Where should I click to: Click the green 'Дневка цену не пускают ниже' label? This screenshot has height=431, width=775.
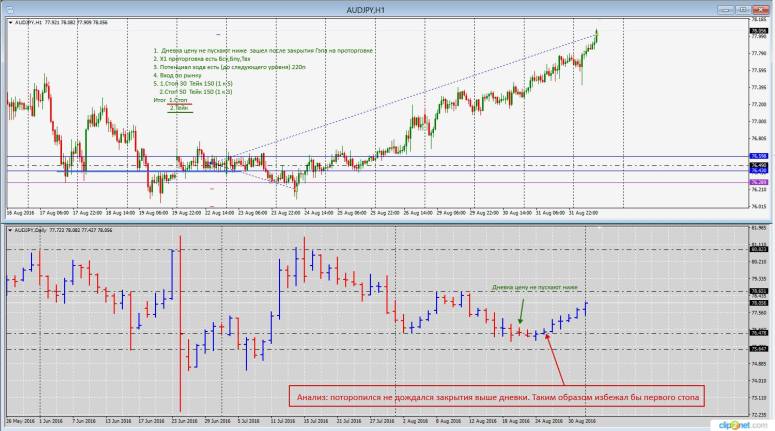coord(536,285)
